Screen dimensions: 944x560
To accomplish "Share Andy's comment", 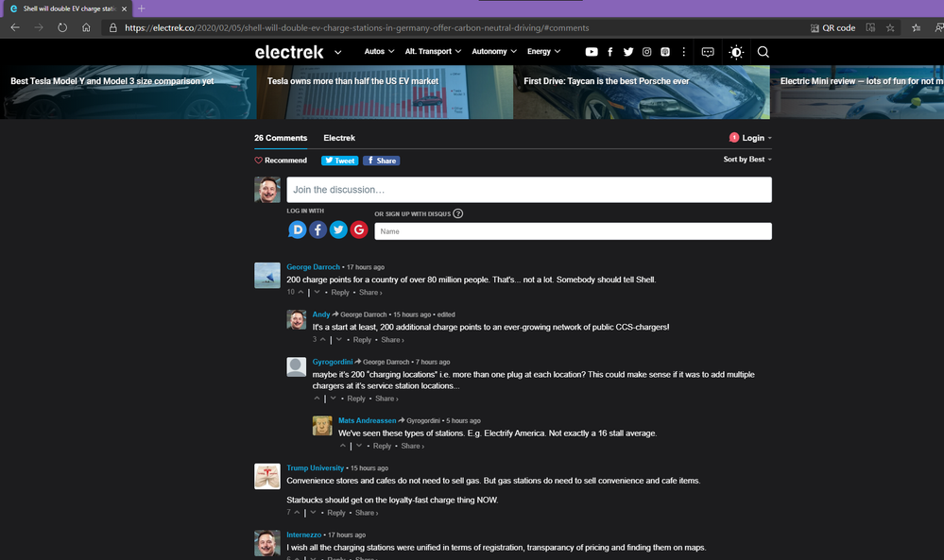I will [392, 340].
